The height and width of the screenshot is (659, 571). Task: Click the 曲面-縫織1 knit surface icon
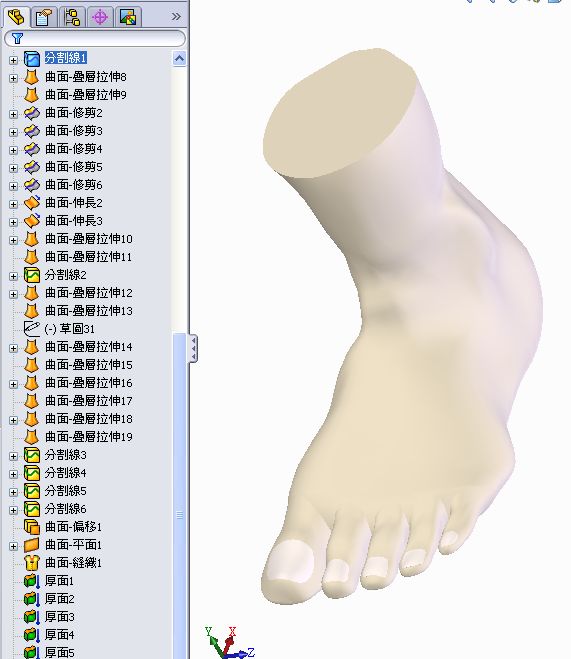pyautogui.click(x=32, y=563)
